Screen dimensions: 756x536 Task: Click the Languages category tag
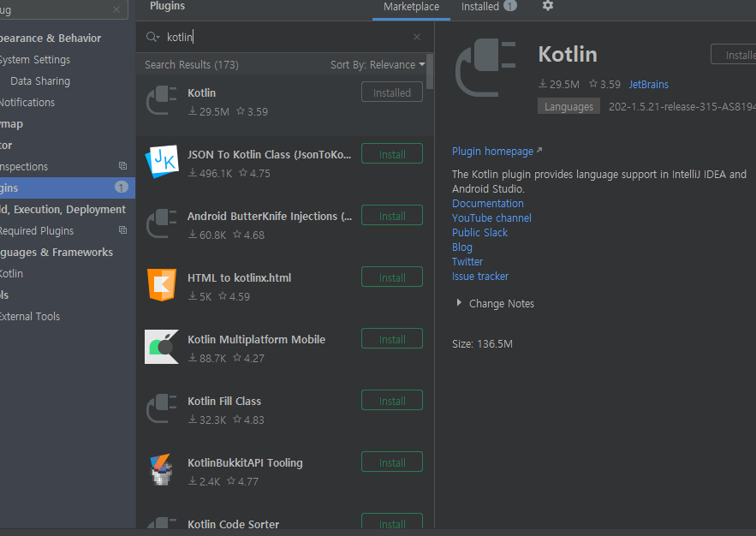pos(568,106)
